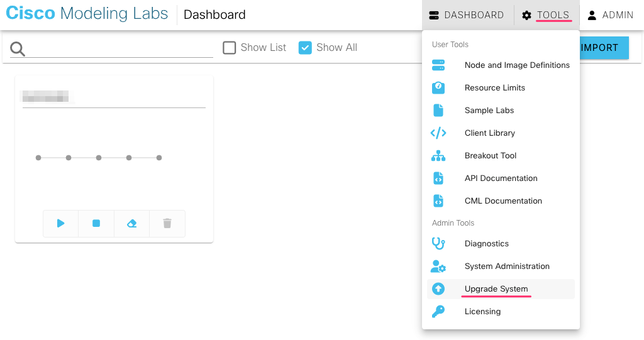Image resolution: width=644 pixels, height=340 pixels.
Task: Click the Resource Limits scale icon
Action: (x=438, y=88)
